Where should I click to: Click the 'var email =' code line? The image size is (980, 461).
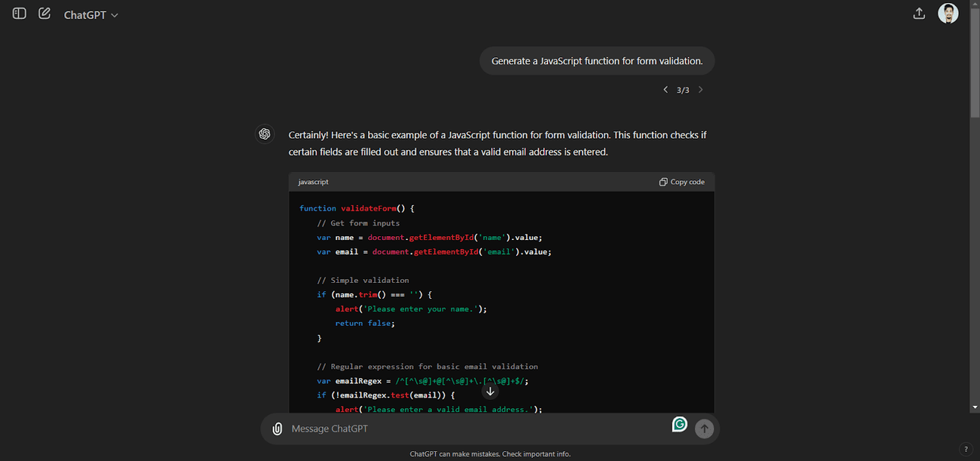click(434, 252)
